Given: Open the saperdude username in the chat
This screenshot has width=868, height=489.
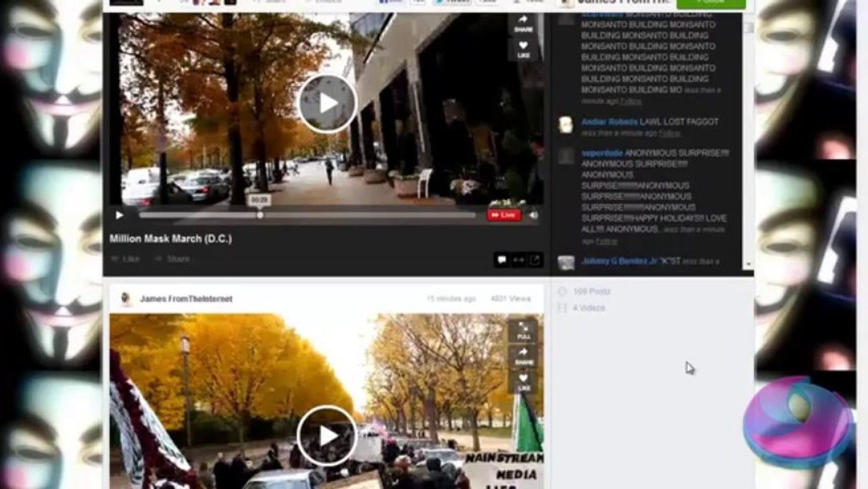Looking at the screenshot, I should click(x=602, y=153).
